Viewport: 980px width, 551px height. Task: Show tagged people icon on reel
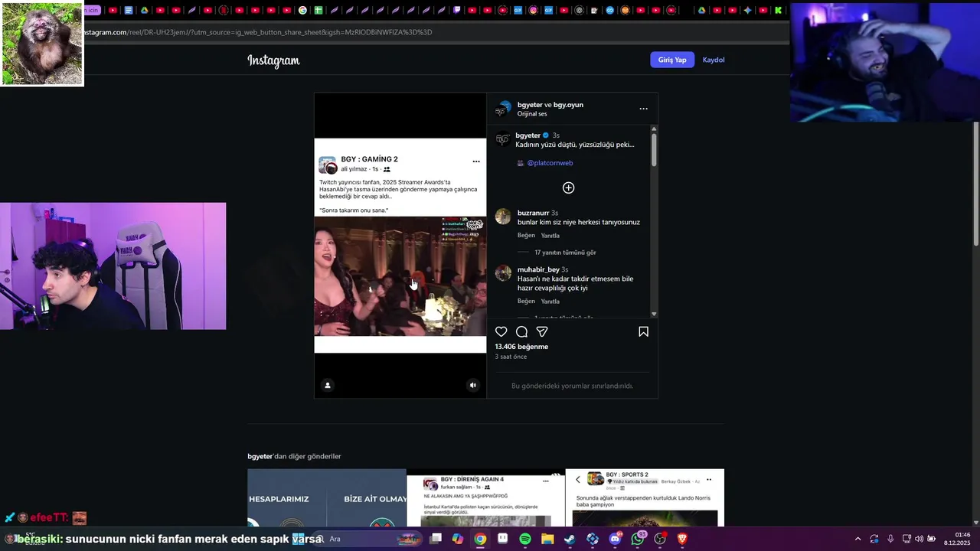coord(327,385)
